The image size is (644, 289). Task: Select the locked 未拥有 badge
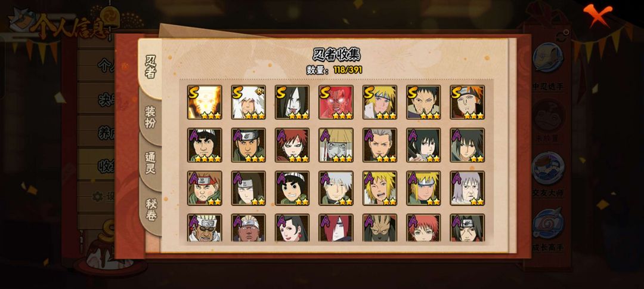click(548, 115)
